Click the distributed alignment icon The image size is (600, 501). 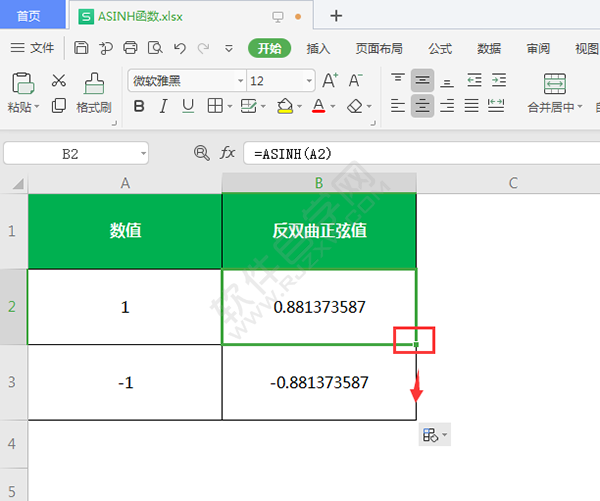496,106
